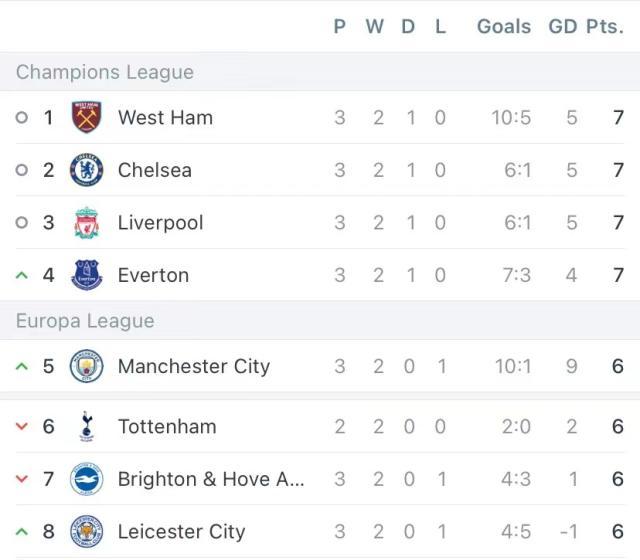The height and width of the screenshot is (560, 640).
Task: Click the Everton club crest
Action: (87, 275)
